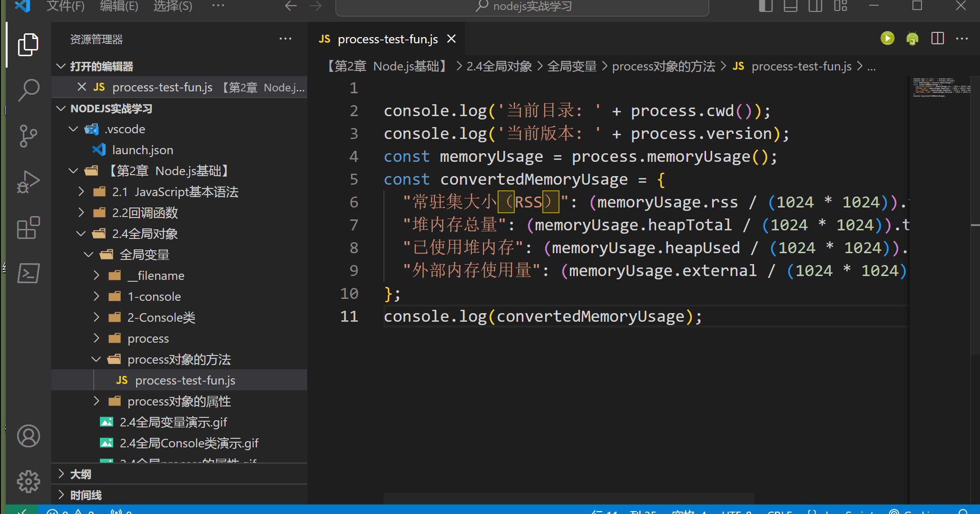Collapse the NODEJS实战学习 workspace section

coord(180,109)
